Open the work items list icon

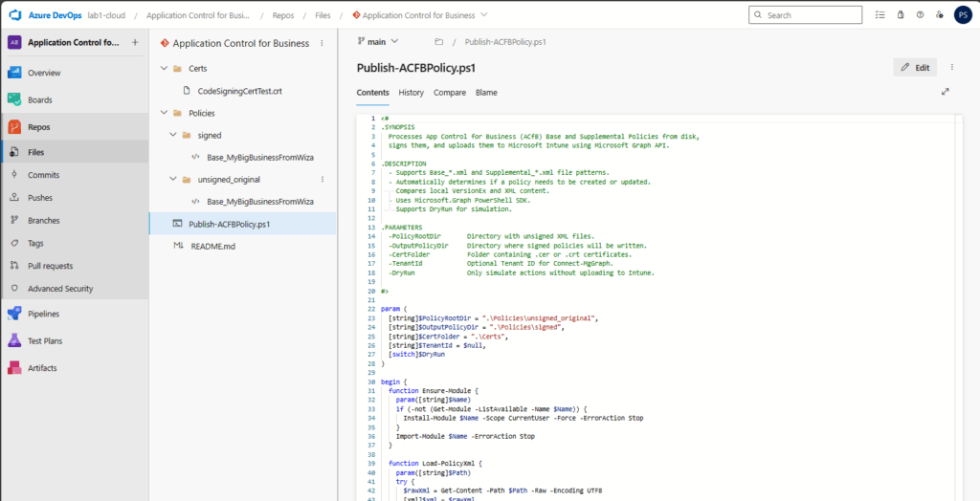pyautogui.click(x=880, y=15)
